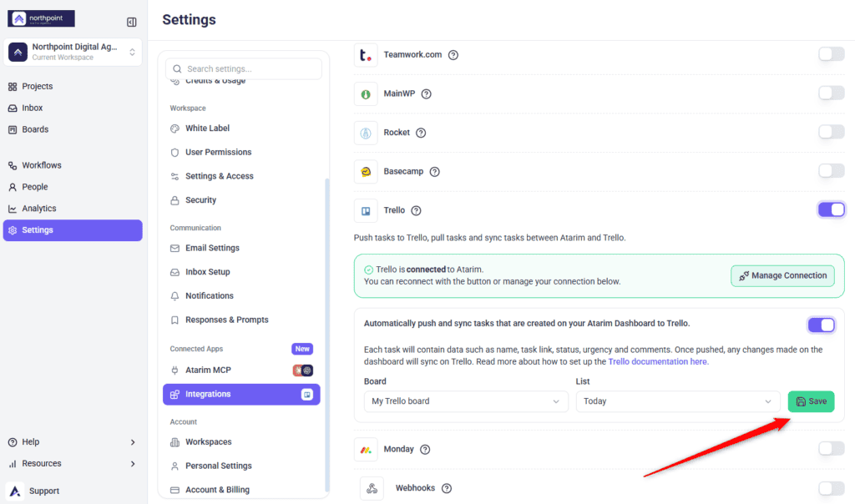The width and height of the screenshot is (855, 504).
Task: Click the green connected checkmark icon
Action: point(368,270)
